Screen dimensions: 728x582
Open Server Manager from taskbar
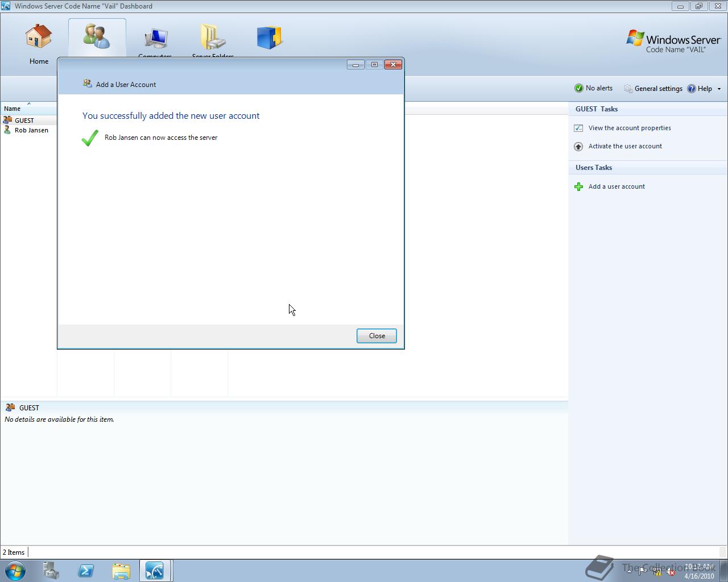coord(51,571)
